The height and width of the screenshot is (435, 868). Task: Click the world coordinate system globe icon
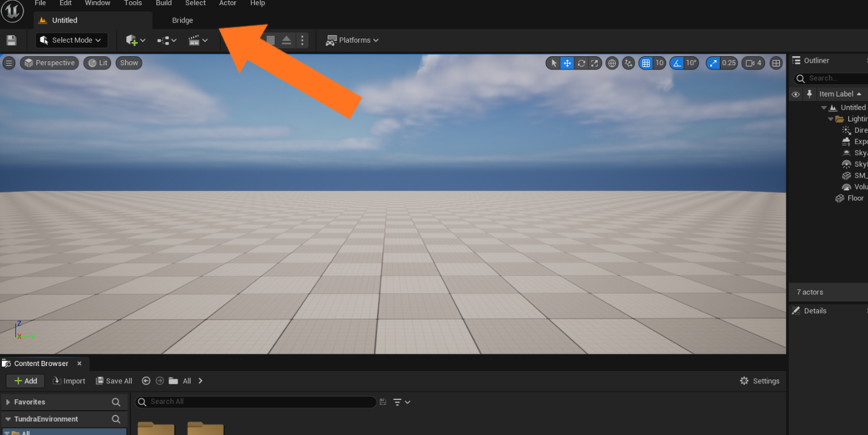tap(612, 63)
